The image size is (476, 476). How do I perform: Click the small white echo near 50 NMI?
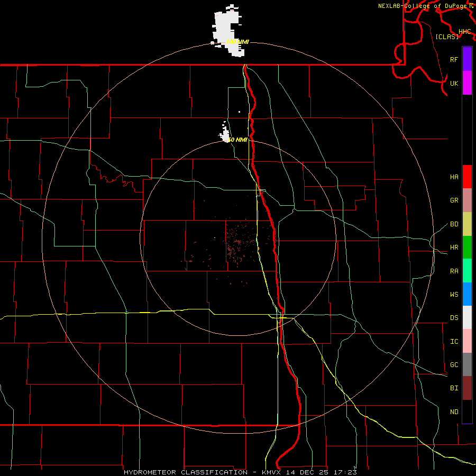coord(225,134)
